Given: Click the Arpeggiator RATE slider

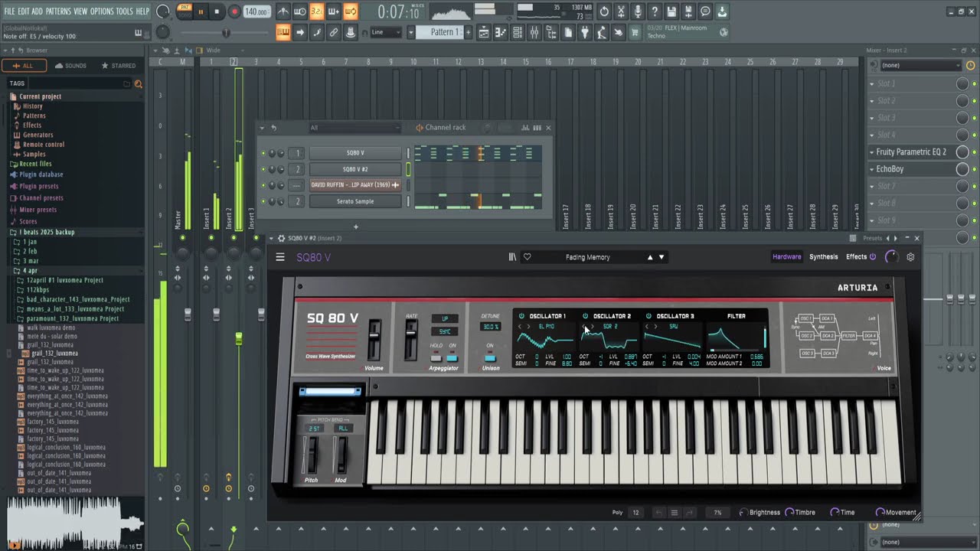Looking at the screenshot, I should coord(411,340).
